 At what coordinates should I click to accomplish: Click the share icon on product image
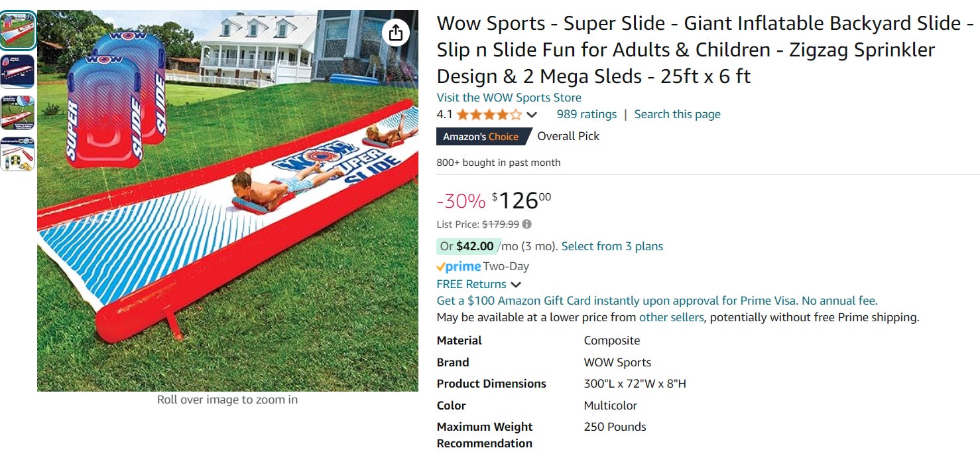396,33
